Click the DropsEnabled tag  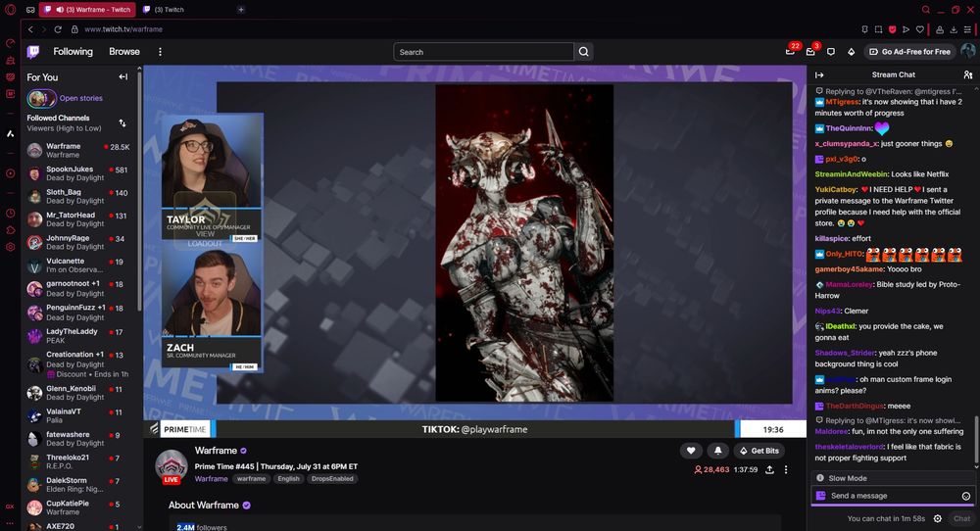(x=332, y=478)
